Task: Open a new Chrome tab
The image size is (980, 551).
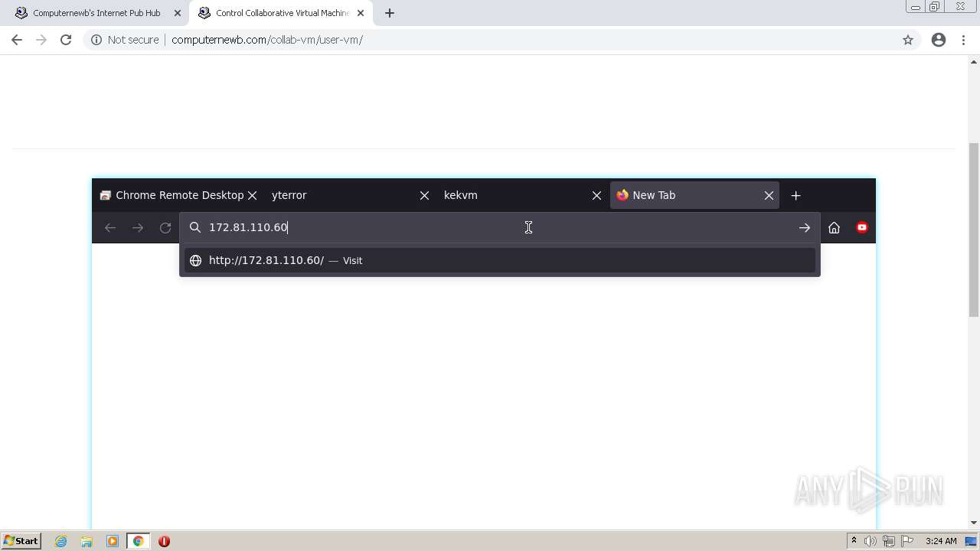Action: pyautogui.click(x=390, y=13)
